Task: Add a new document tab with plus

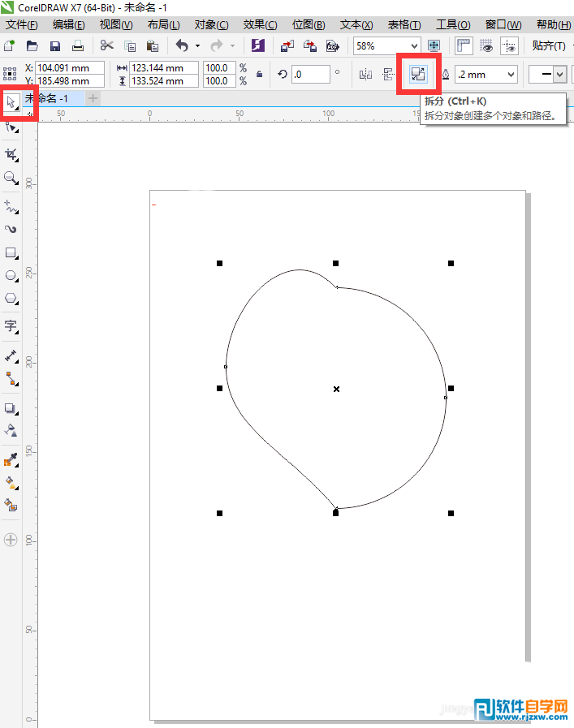Action: [93, 98]
